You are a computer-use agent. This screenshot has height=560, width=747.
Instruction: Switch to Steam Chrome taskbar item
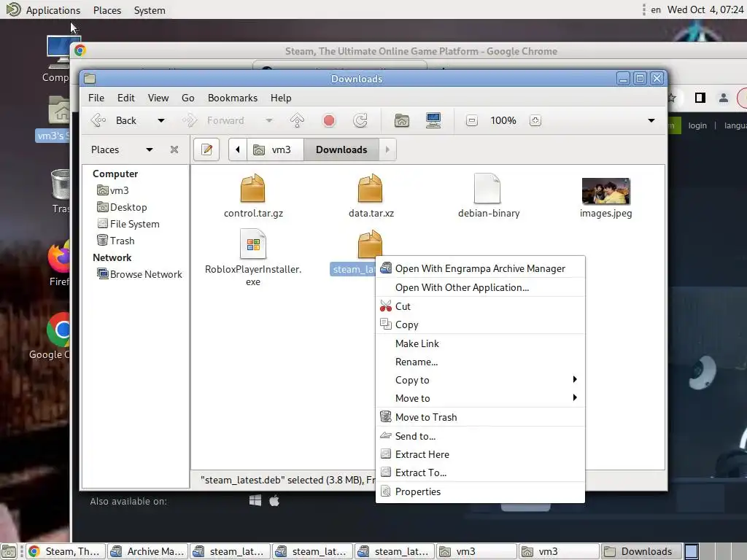click(66, 551)
